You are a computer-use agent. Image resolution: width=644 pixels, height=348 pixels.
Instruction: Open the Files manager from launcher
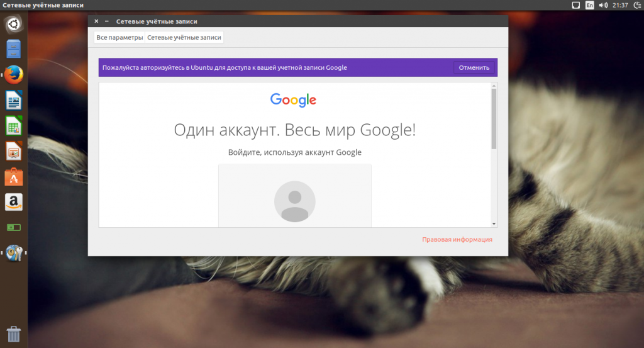coord(14,50)
